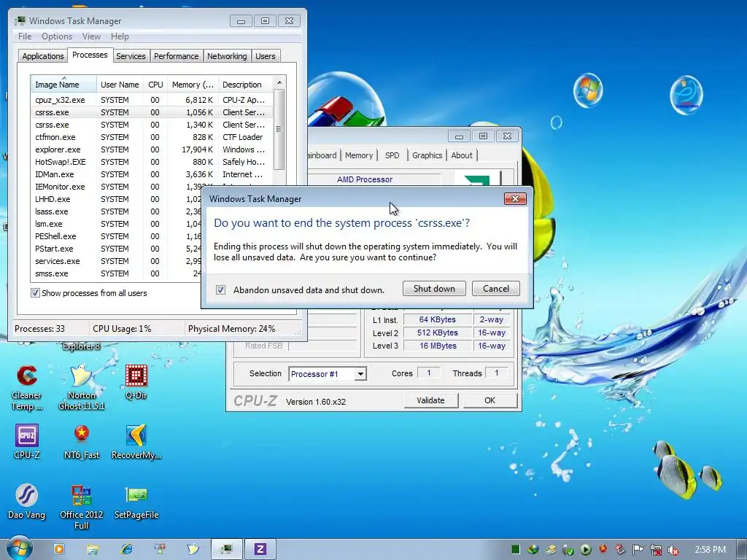Sort processes by Memory column header

(193, 85)
